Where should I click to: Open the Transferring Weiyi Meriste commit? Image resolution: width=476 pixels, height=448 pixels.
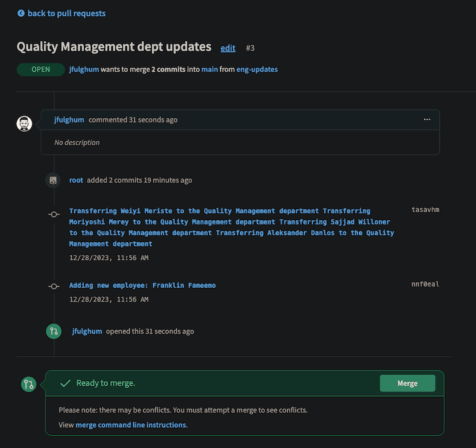232,227
